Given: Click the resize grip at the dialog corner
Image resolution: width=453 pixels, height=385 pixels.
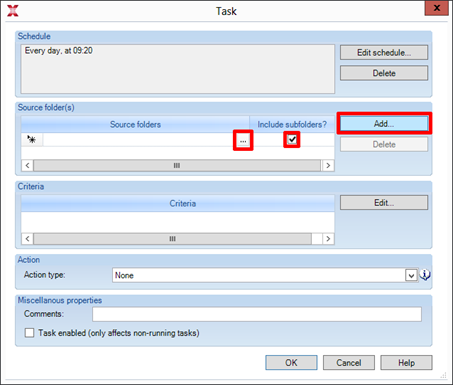Looking at the screenshot, I should tap(443, 375).
